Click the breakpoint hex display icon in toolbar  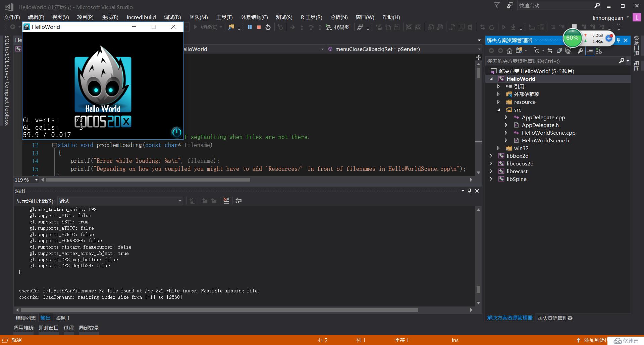360,27
